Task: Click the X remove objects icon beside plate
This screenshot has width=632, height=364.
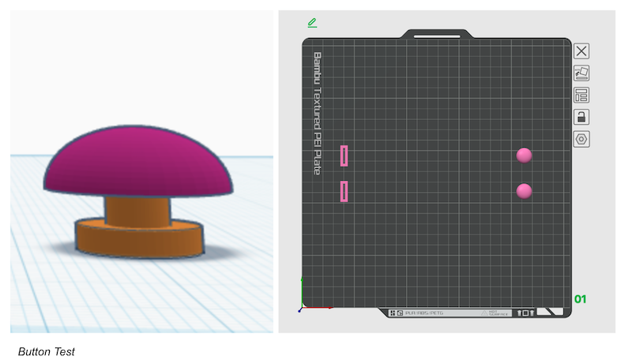Action: pos(581,51)
